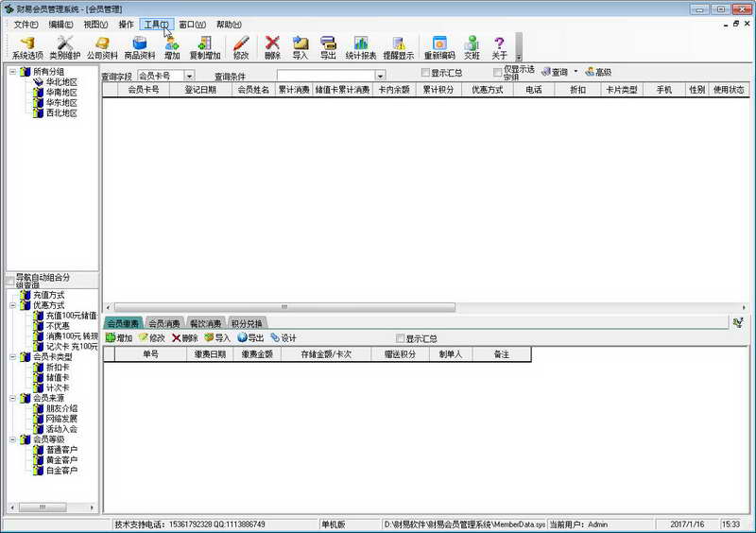Viewport: 756px width, 533px height.
Task: Expand the 查询条件 combo box arrow
Action: click(x=381, y=76)
